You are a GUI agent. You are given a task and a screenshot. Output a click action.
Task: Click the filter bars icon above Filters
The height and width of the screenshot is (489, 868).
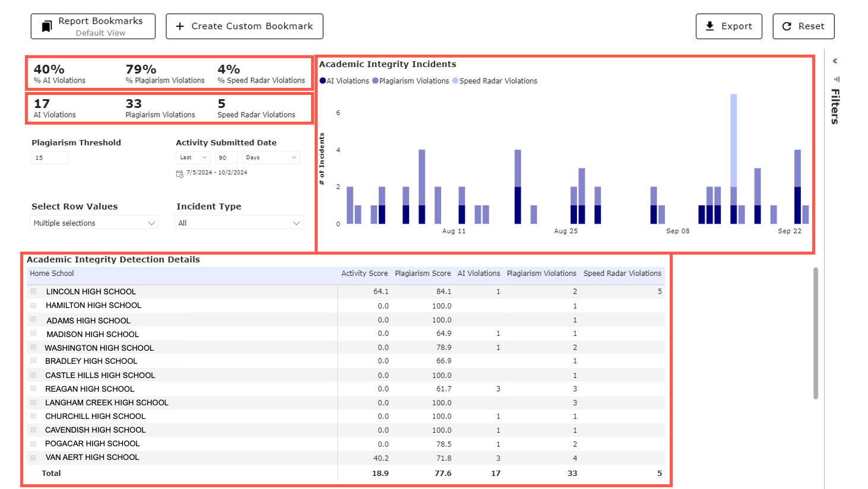coord(837,79)
